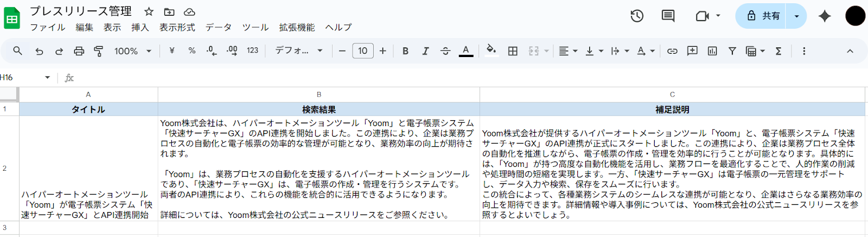Undo the last action
This screenshot has height=237, width=868.
click(39, 51)
